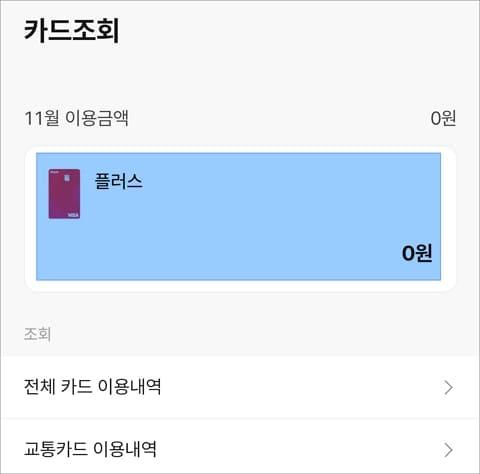Open 전체 카드 이용내역 chevron arrow
Screen dimensions: 480x474
[449, 387]
